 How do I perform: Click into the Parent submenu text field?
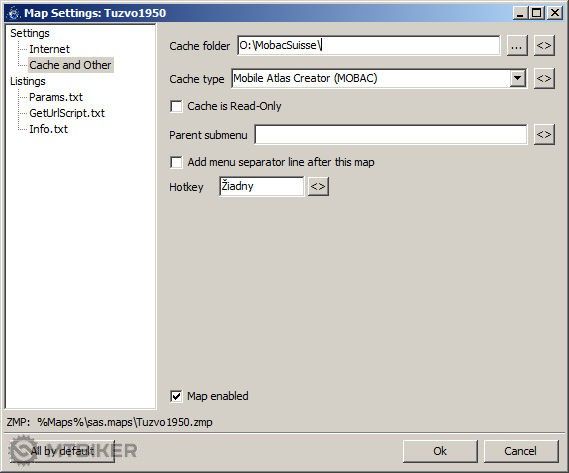390,135
